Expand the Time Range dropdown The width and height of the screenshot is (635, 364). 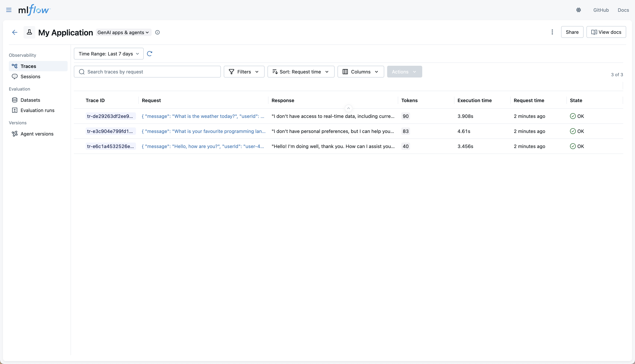point(109,54)
